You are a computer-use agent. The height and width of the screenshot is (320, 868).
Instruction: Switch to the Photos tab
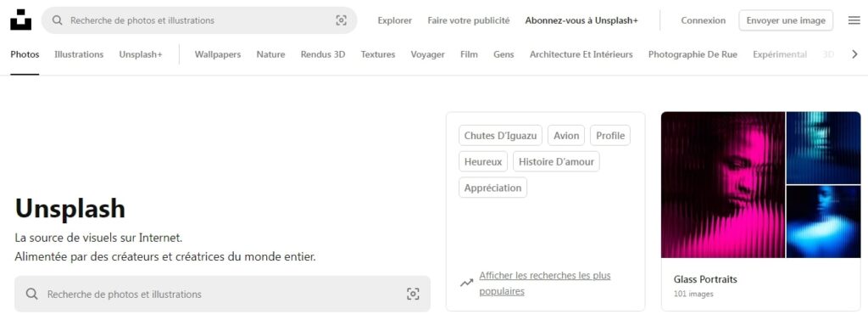coord(25,54)
